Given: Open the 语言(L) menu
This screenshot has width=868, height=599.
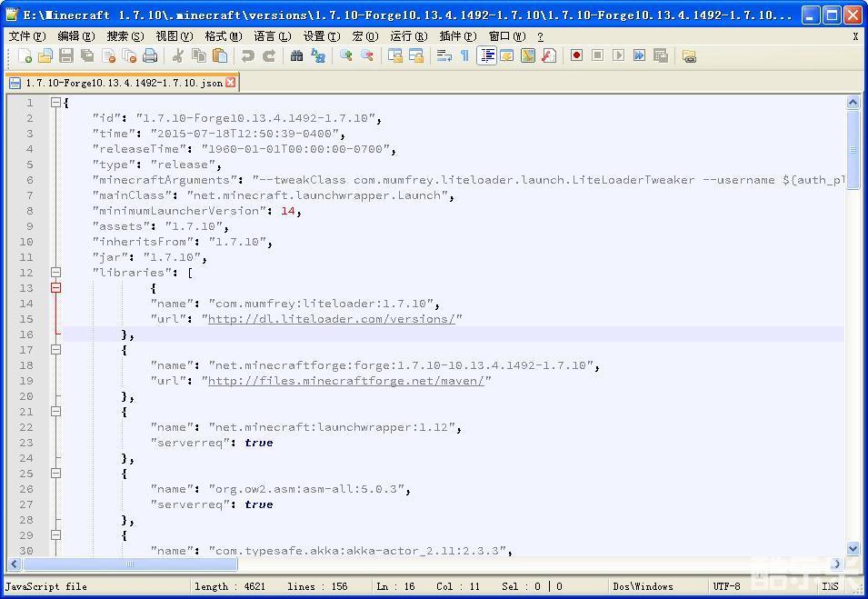Looking at the screenshot, I should pos(273,36).
